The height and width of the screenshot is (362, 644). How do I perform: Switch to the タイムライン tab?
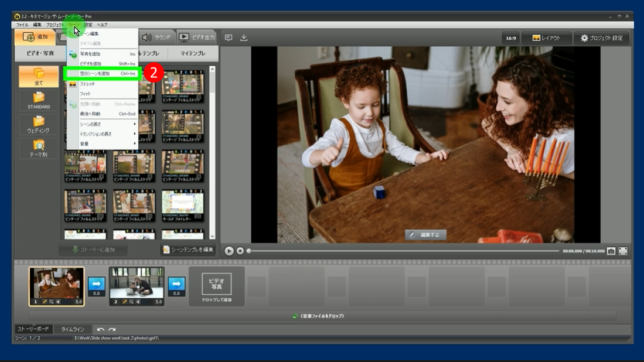click(x=73, y=329)
